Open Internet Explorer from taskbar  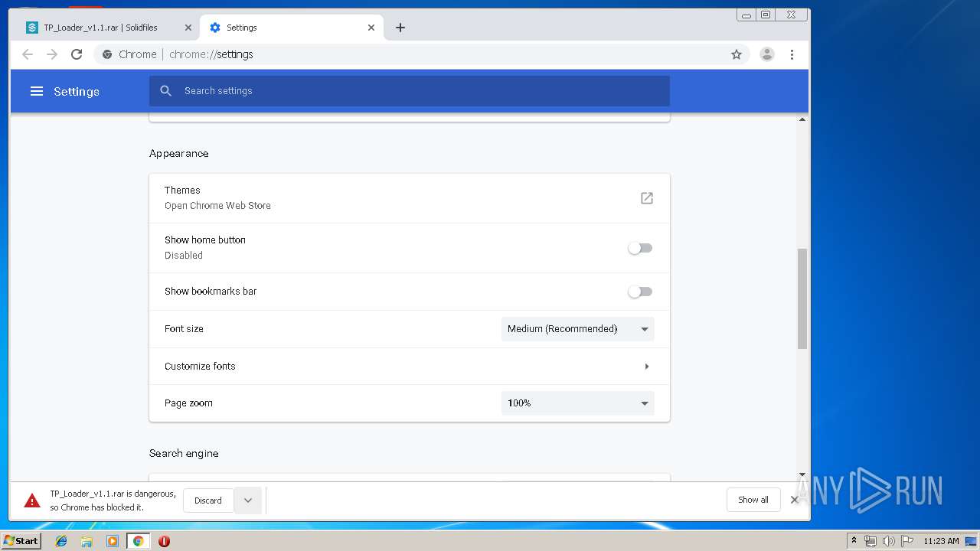[61, 541]
